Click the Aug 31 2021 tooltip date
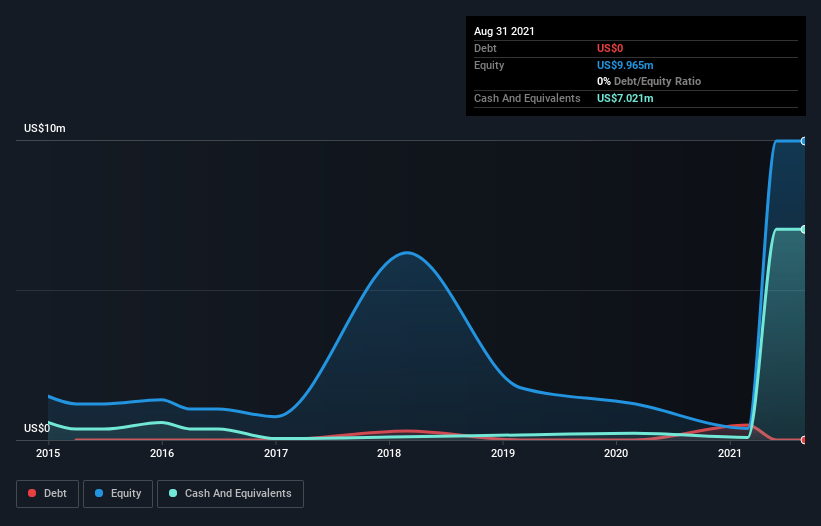The width and height of the screenshot is (821, 526). (x=504, y=31)
